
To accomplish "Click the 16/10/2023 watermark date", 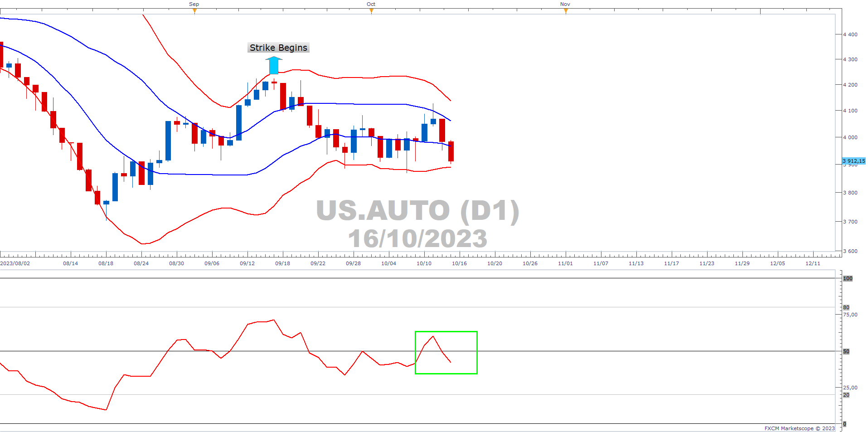I will click(417, 238).
